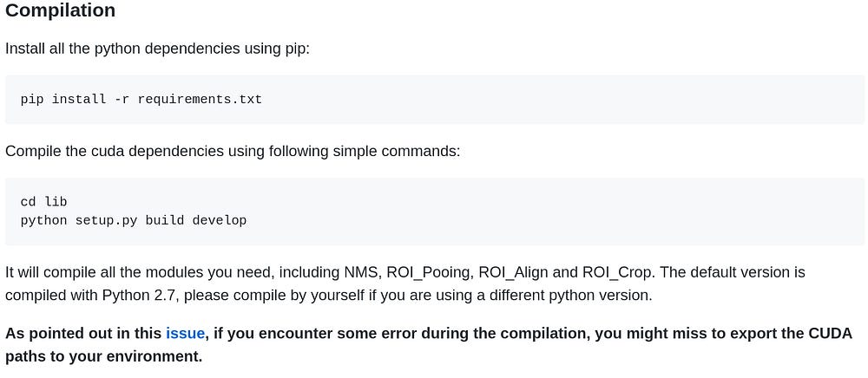868x378 pixels.
Task: Open the "issue" hyperlink
Action: point(185,334)
